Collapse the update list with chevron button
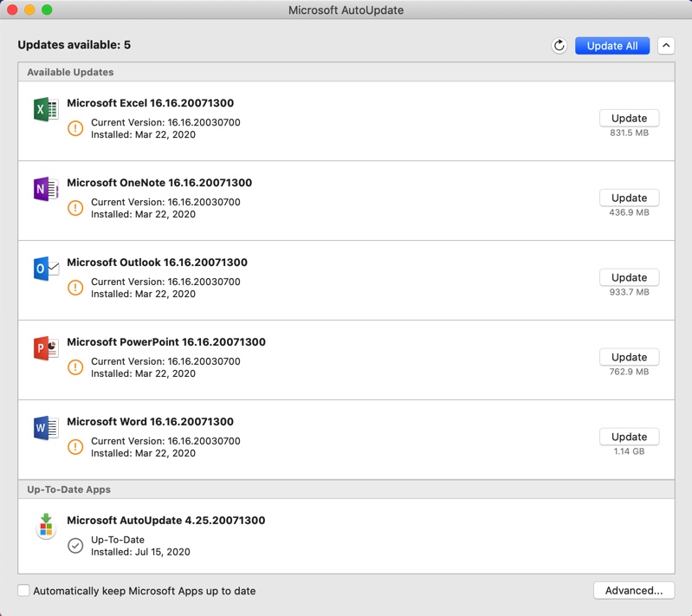Viewport: 692px width, 616px height. [666, 45]
